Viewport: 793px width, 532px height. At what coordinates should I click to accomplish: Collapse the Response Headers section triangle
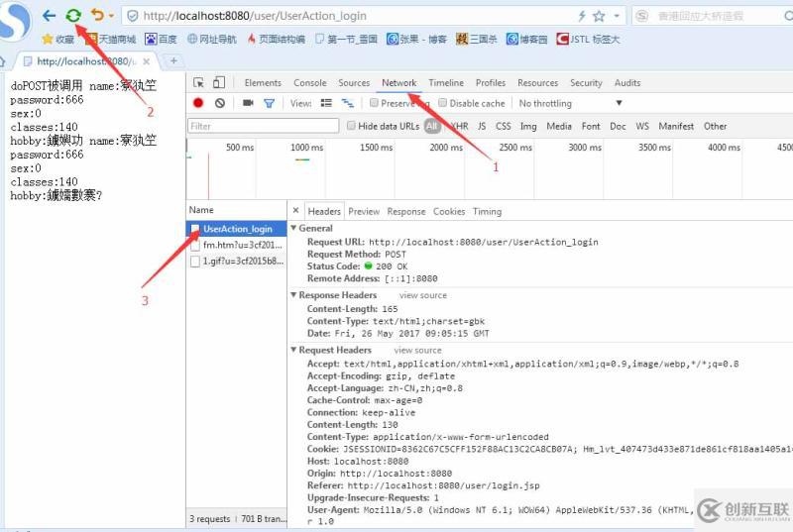click(293, 295)
